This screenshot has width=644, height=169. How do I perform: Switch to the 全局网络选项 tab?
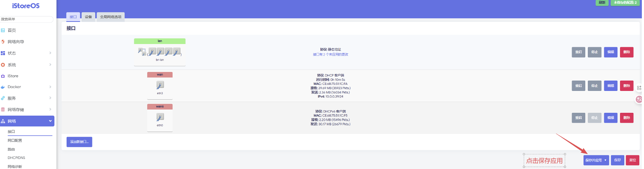pos(111,17)
